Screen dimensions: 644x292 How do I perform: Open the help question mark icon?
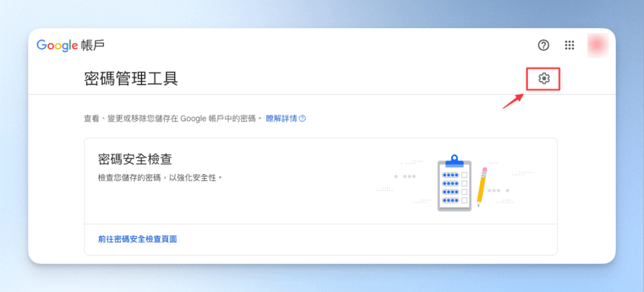[x=543, y=45]
